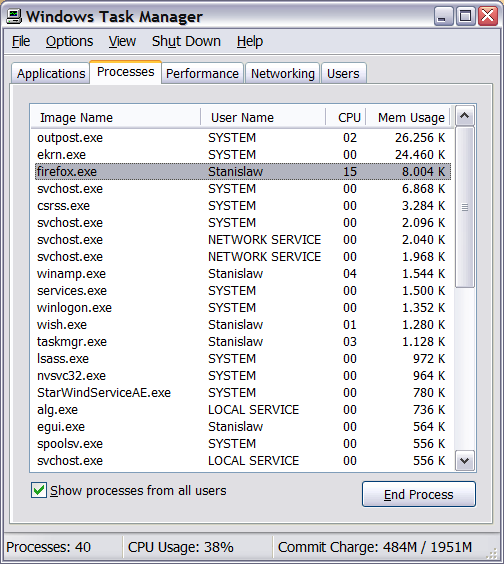The width and height of the screenshot is (504, 564).
Task: Maximize the Task Manager window
Action: [x=466, y=17]
